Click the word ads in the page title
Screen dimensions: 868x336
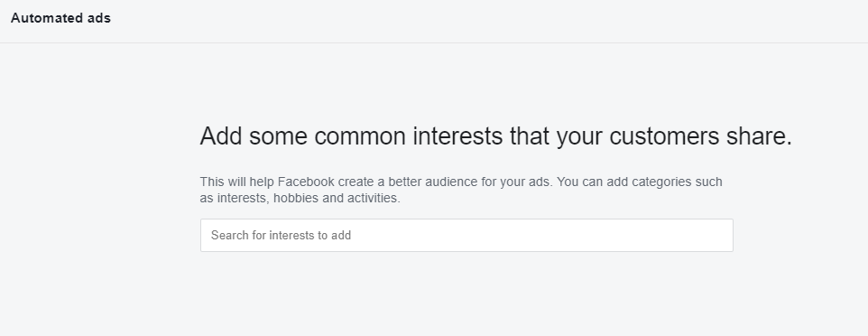coord(99,18)
